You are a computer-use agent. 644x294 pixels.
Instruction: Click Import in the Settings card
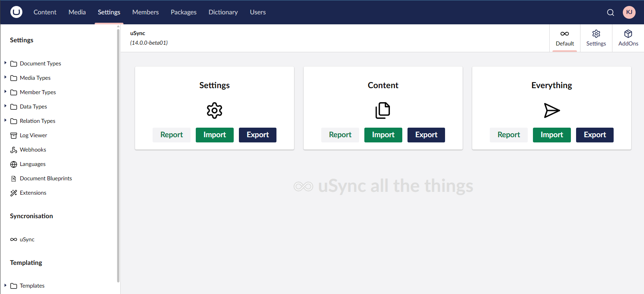[x=215, y=135]
